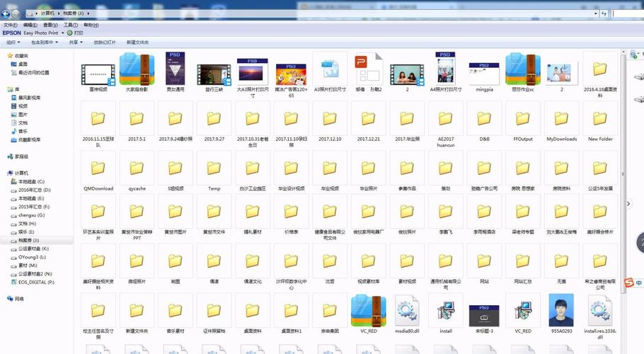Select the Temp folder

click(x=214, y=171)
